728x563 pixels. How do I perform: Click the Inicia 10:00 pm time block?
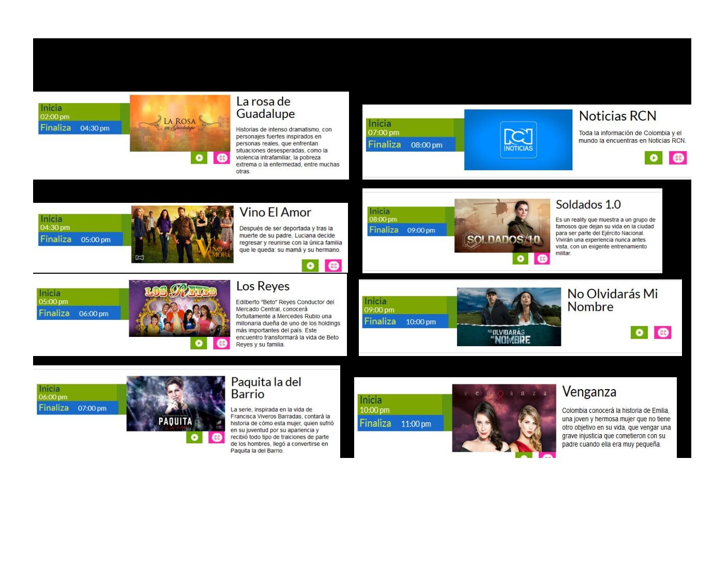tap(401, 405)
